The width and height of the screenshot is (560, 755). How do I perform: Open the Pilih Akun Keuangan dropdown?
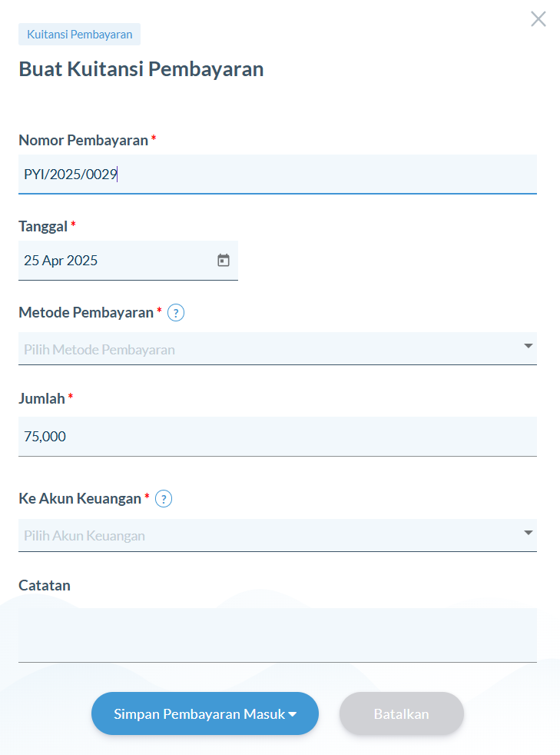pyautogui.click(x=277, y=535)
